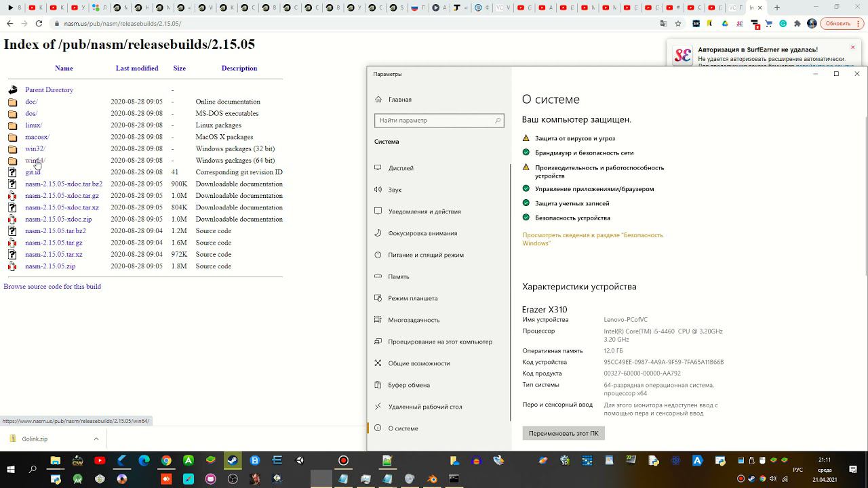Viewport: 868px width, 488px height.
Task: Open the Chrome extensions puzzle menu
Action: point(797,23)
